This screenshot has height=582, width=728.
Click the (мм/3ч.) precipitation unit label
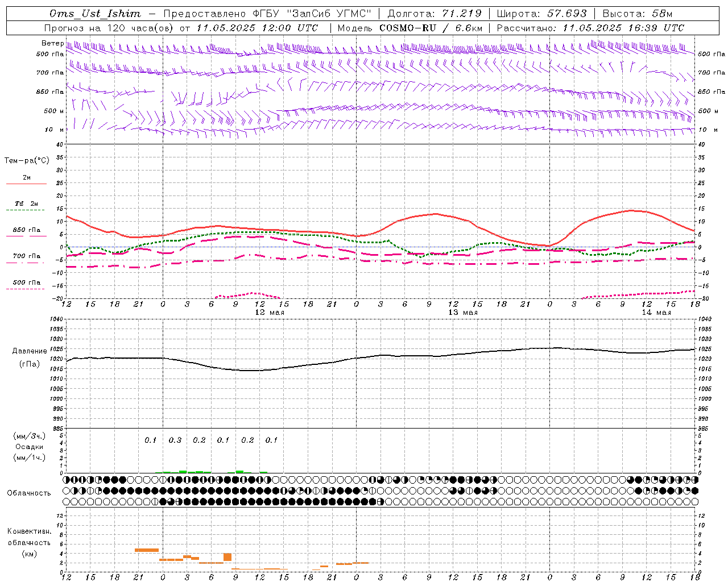29,436
